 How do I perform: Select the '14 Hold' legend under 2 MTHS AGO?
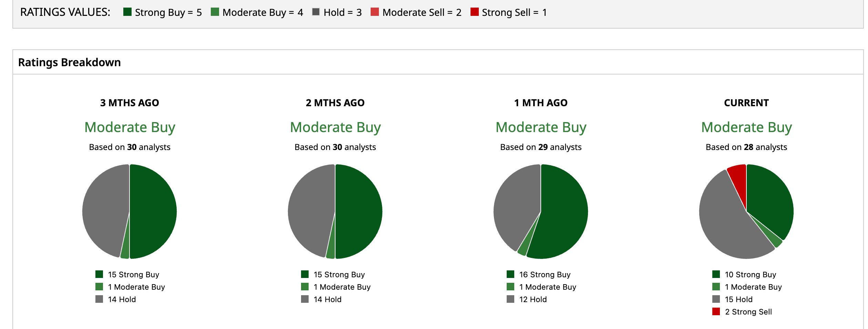pyautogui.click(x=321, y=299)
